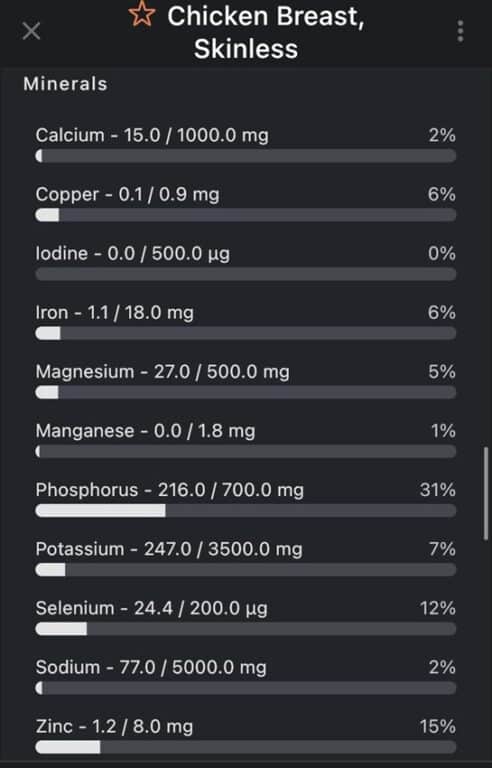Click the Manganese progress bar
Viewport: 492px width, 768px height.
coord(246,452)
